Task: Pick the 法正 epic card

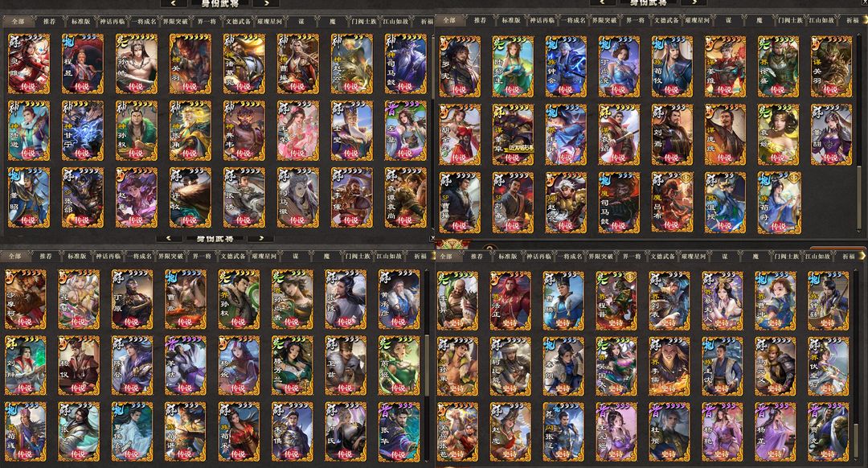Action: coord(510,301)
